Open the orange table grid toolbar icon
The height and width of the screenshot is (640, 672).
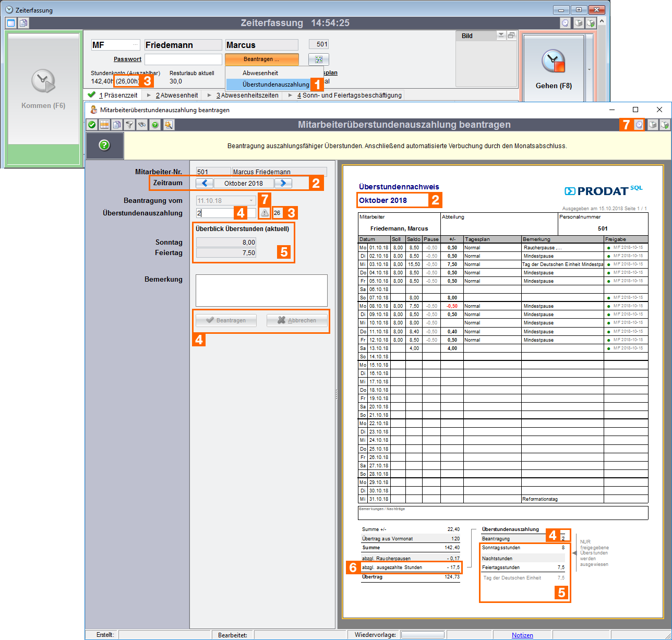(x=104, y=125)
